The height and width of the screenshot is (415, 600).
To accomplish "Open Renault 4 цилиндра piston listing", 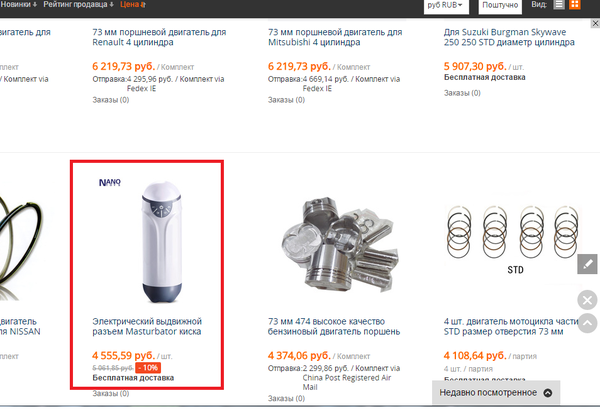I will click(159, 37).
